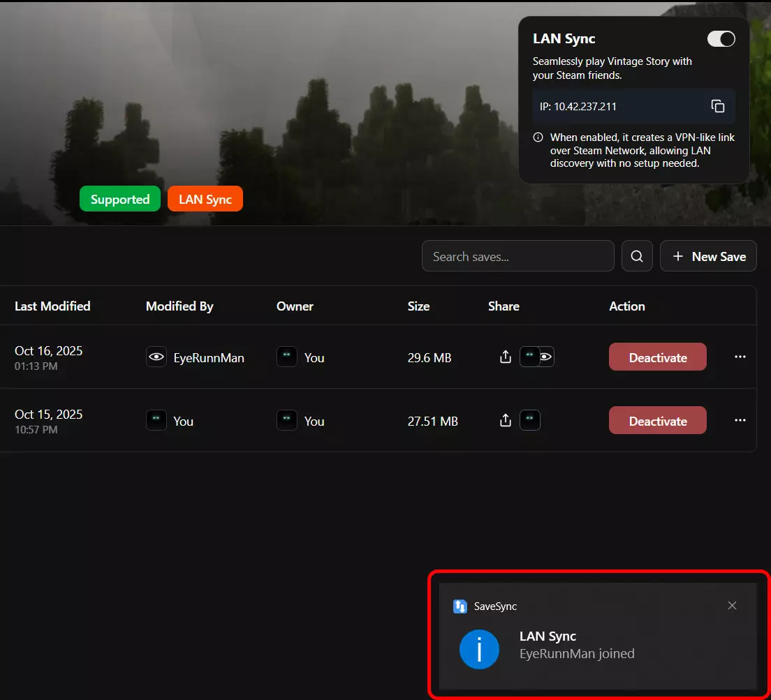
Task: Open the 'EyeRunnMan joined' notification message
Action: [x=577, y=653]
